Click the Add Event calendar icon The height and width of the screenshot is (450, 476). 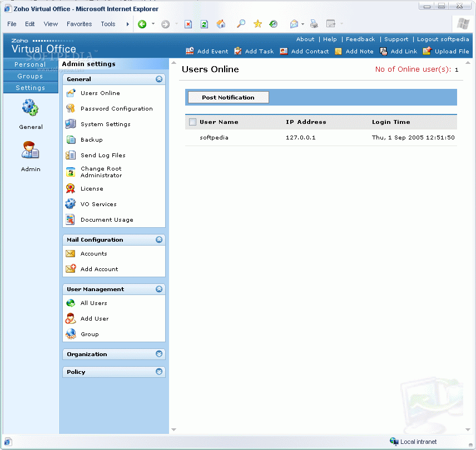(x=190, y=51)
